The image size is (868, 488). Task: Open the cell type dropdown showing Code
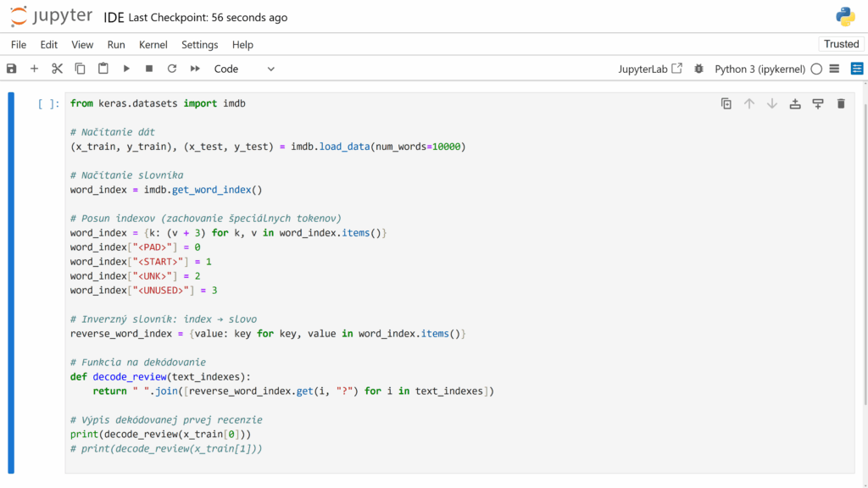[244, 69]
